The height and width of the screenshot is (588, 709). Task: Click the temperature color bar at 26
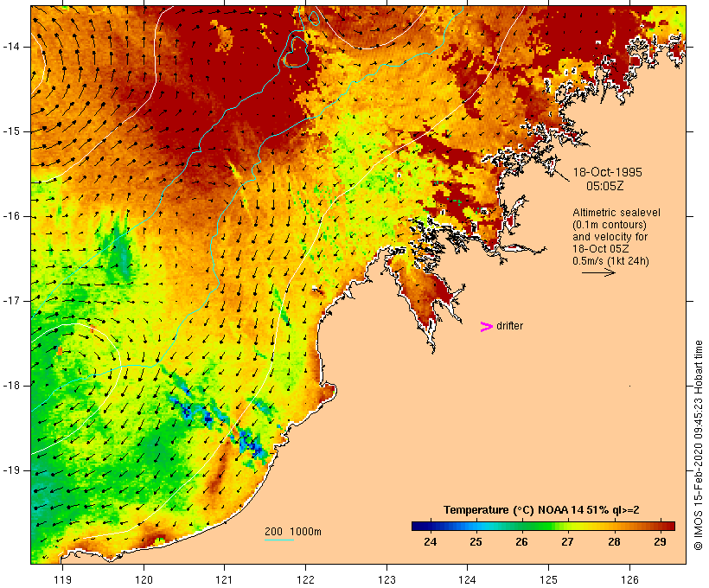coord(521,526)
